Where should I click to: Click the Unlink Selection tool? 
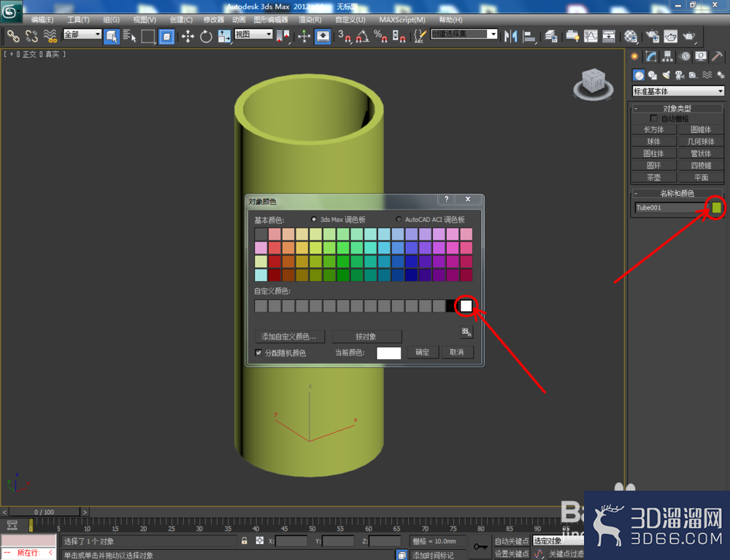[31, 36]
